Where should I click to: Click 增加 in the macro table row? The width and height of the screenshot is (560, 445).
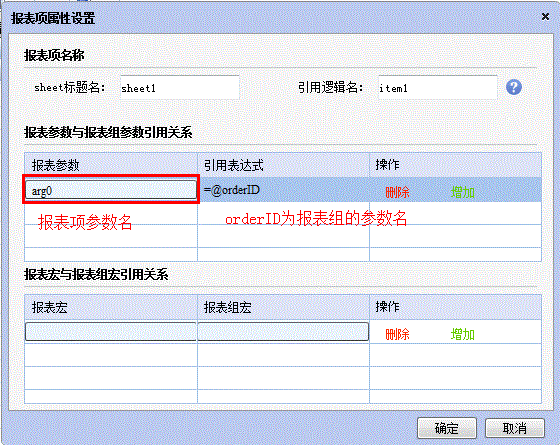462,334
